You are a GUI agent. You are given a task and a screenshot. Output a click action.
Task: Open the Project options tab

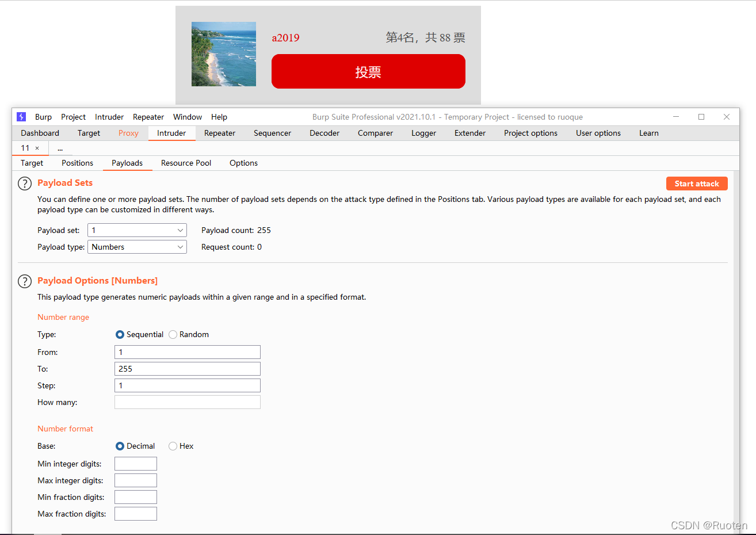(x=530, y=133)
